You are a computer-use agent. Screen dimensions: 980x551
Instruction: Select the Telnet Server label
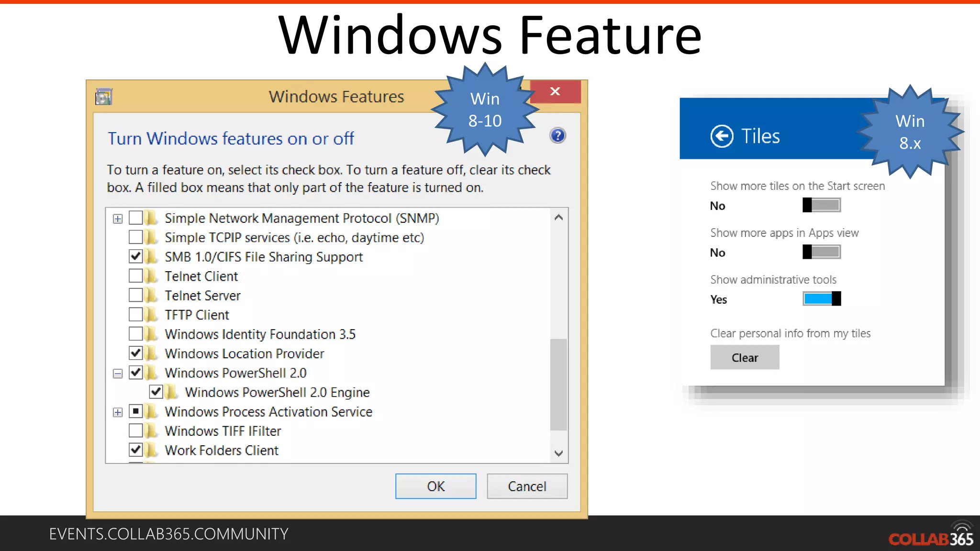pos(203,296)
